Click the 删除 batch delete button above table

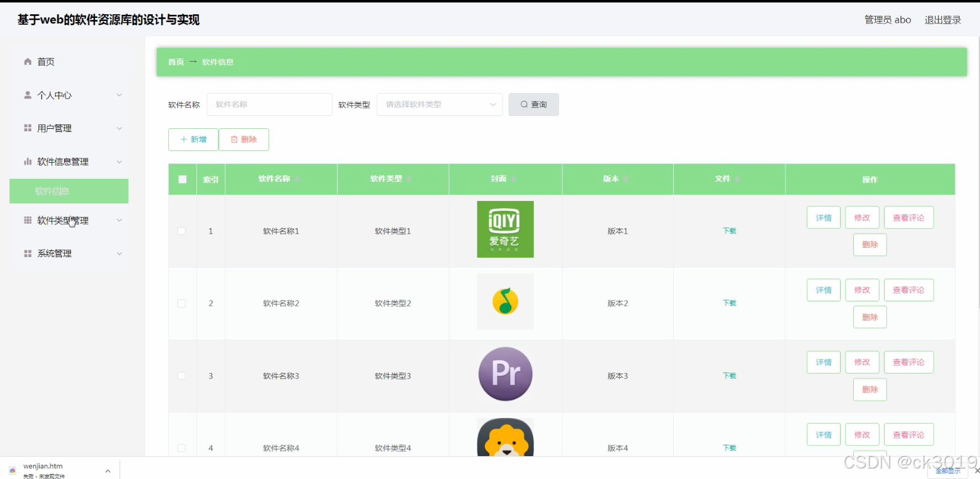244,139
